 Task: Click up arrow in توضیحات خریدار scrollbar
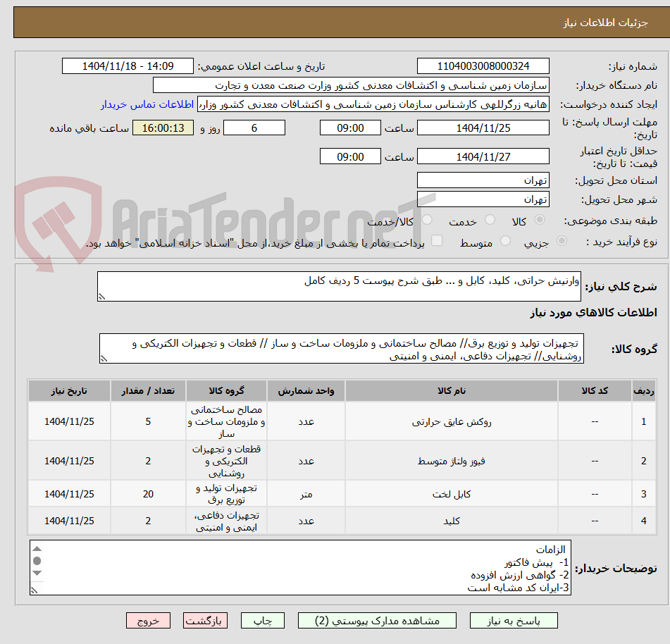tap(37, 549)
